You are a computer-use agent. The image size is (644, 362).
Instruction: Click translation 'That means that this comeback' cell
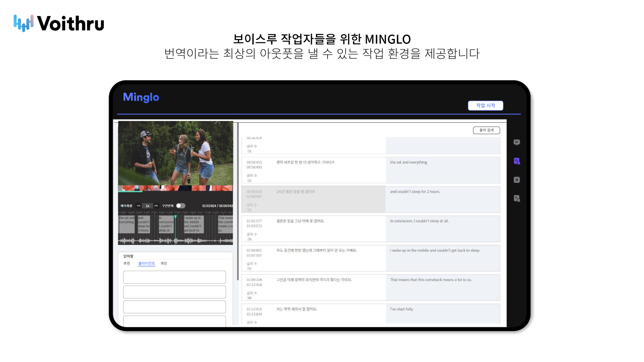443,287
